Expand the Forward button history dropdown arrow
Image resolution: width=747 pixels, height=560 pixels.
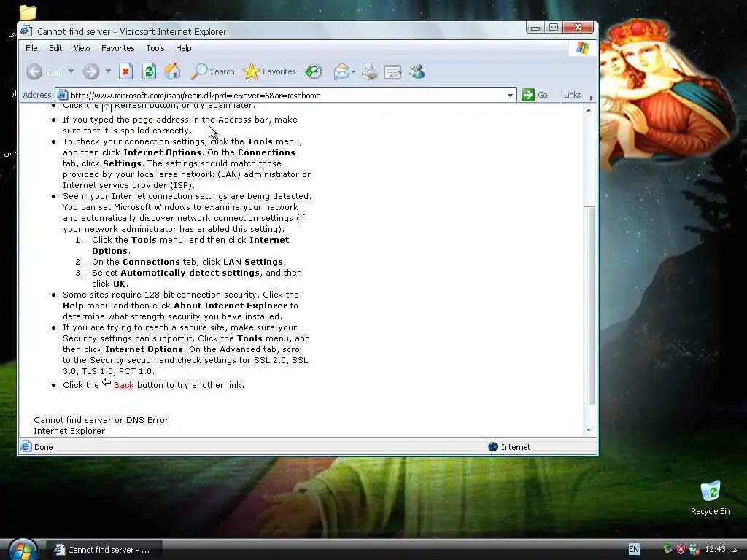tap(108, 71)
